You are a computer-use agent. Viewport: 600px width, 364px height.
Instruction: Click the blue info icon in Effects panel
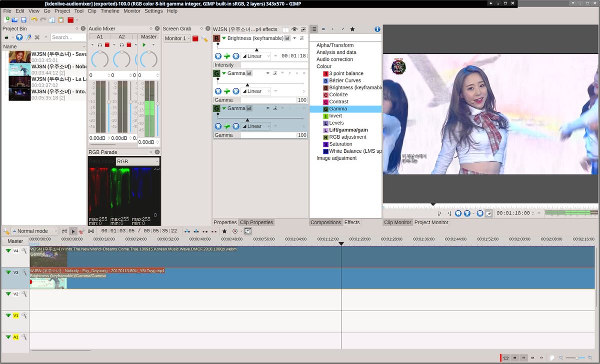(377, 29)
